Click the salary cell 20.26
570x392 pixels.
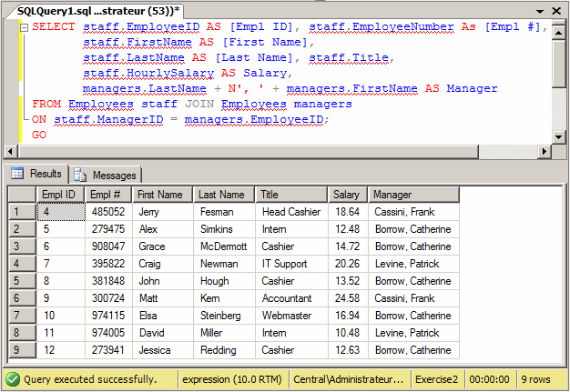click(348, 264)
